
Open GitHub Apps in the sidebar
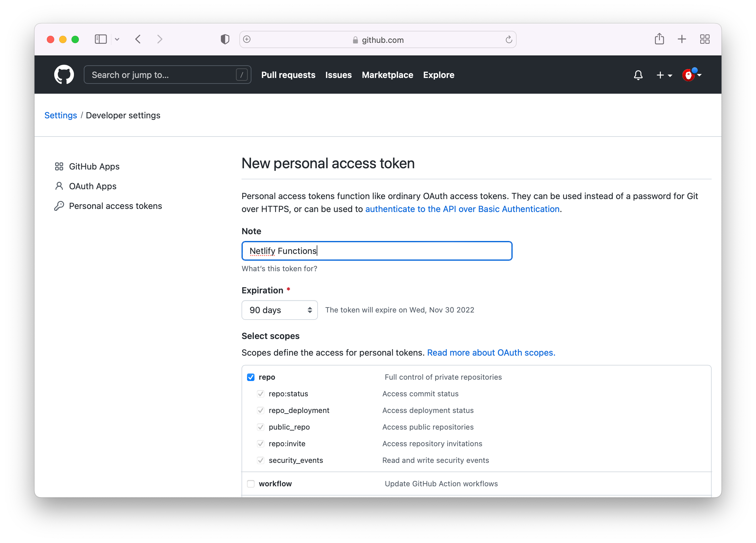94,166
